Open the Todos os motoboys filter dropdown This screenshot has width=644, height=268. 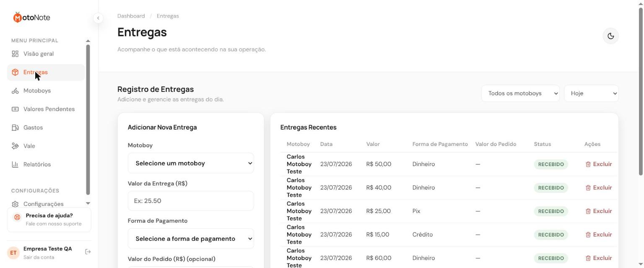pyautogui.click(x=520, y=93)
